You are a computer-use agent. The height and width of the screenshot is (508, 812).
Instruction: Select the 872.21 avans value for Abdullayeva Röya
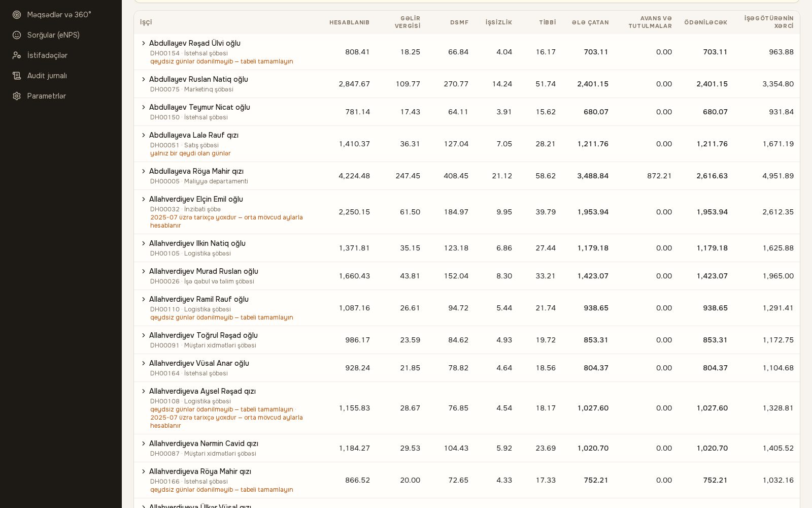pos(659,176)
